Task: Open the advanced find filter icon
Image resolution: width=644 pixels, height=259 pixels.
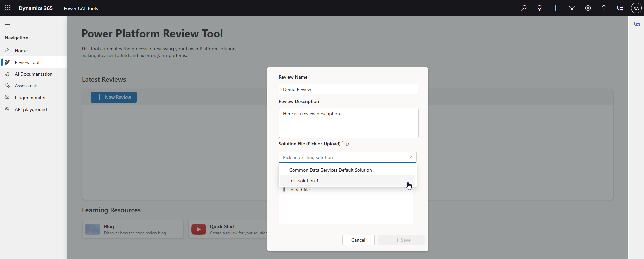Action: click(572, 8)
